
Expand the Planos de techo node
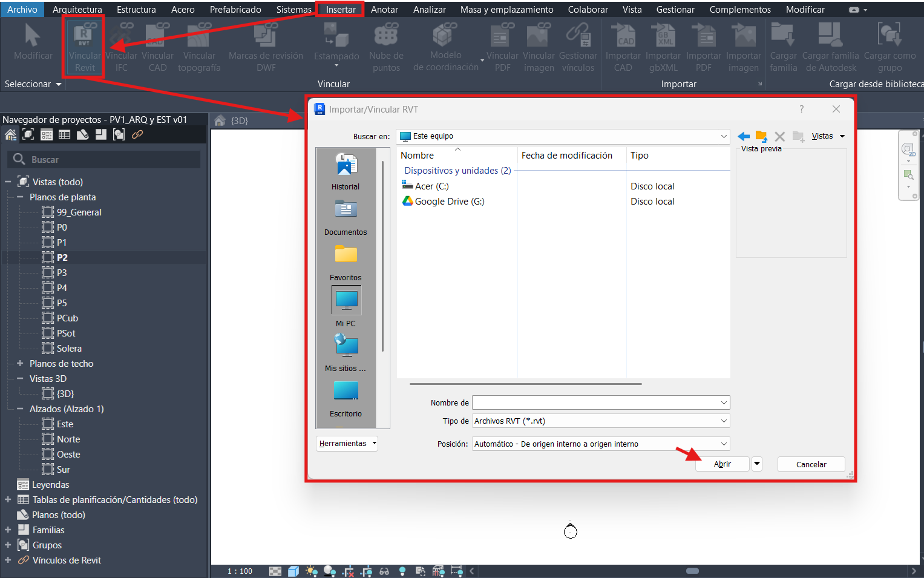pyautogui.click(x=20, y=364)
